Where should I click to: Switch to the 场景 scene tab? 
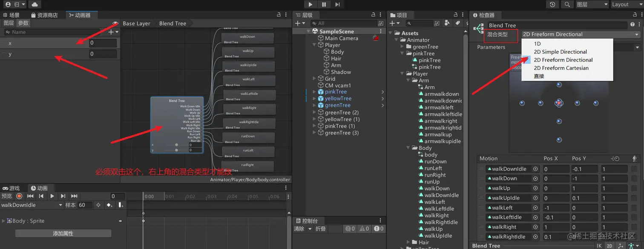click(x=11, y=15)
